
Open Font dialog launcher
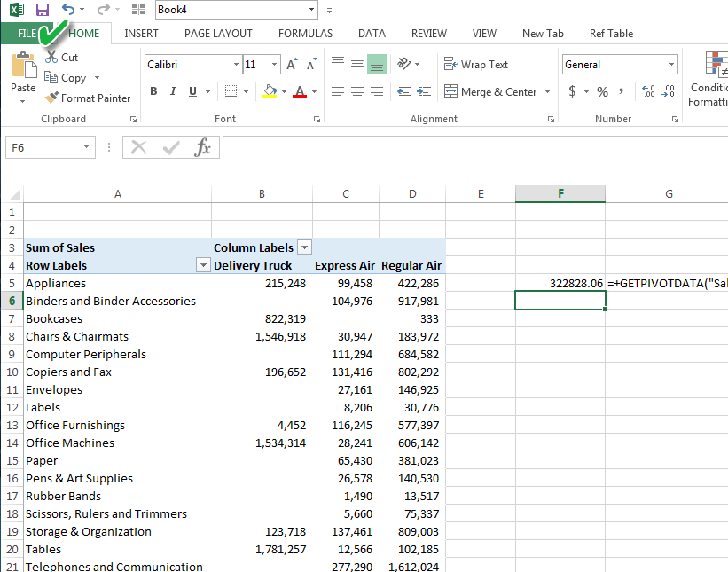tap(317, 120)
